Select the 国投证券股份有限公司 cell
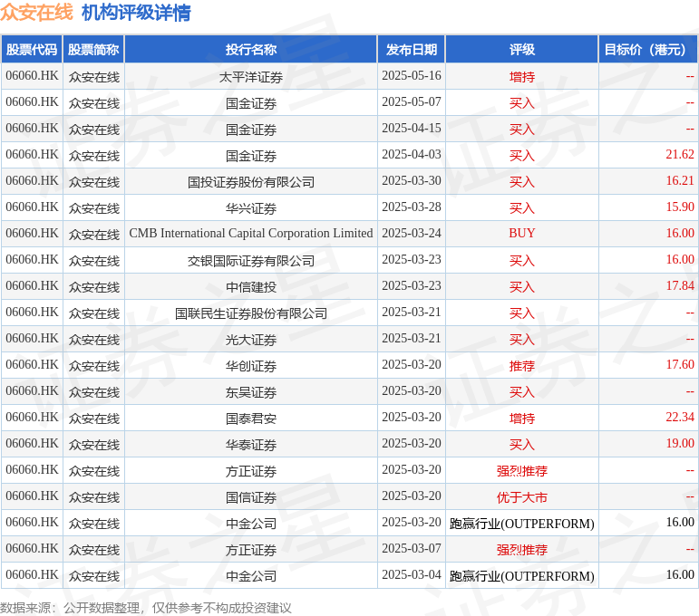 pos(251,182)
